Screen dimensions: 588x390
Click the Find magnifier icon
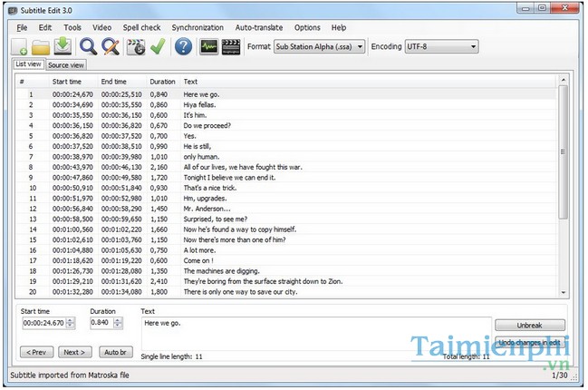[89, 46]
